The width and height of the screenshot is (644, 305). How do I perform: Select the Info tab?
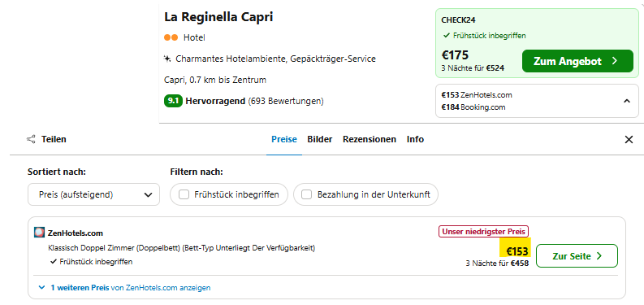coord(415,140)
